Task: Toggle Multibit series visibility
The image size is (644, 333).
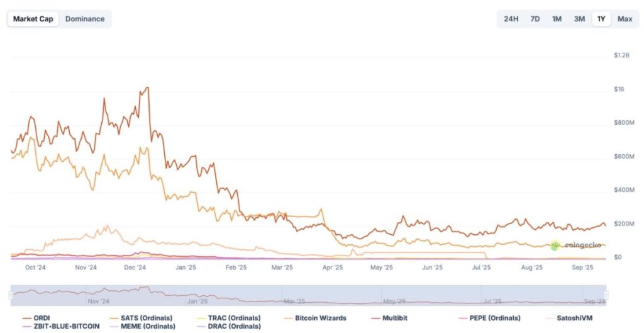Action: click(x=389, y=318)
